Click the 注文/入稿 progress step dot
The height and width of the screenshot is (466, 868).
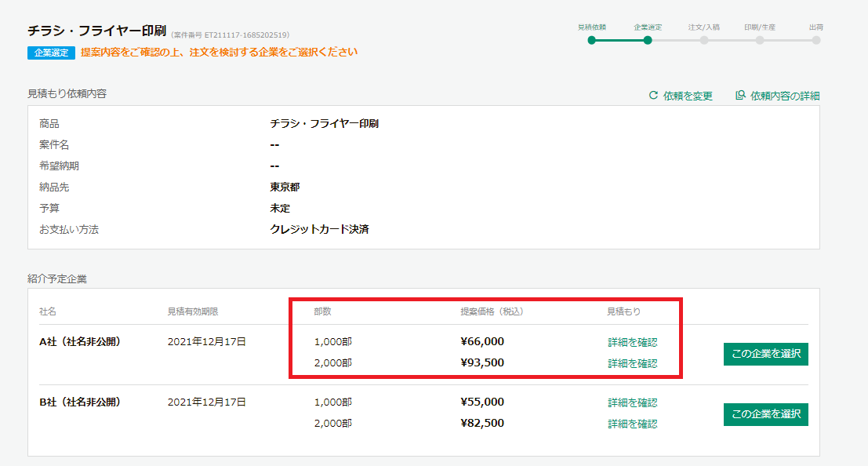[705, 40]
